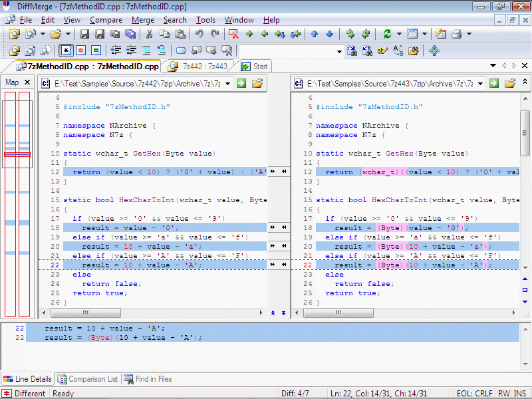Open the right pane's folder browse icon
The height and width of the screenshot is (399, 532).
coord(510,83)
